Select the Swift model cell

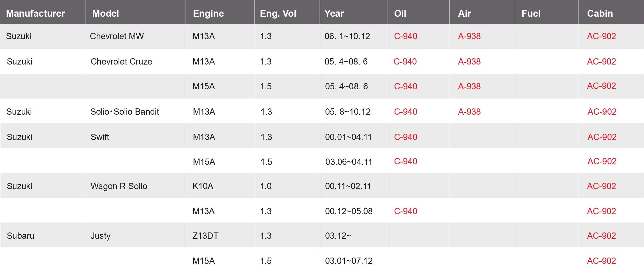[x=100, y=137]
